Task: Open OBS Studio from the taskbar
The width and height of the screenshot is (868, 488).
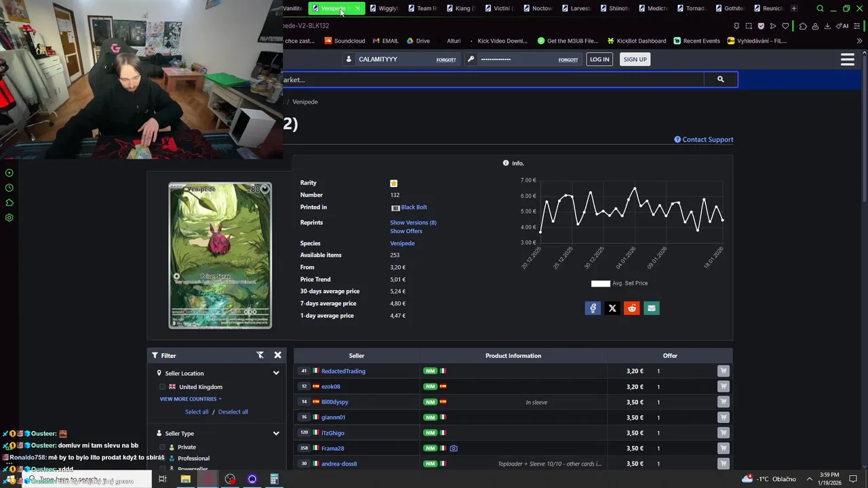Action: 230,479
